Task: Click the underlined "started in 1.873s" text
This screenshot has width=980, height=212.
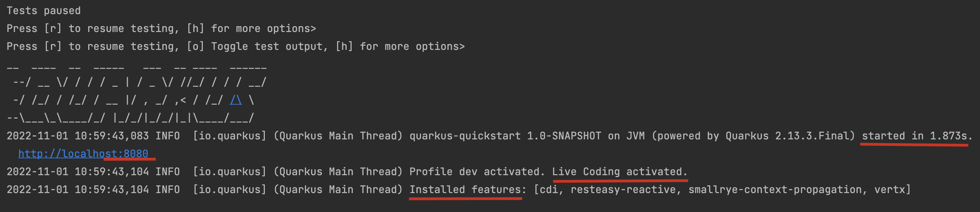Action: 914,136
